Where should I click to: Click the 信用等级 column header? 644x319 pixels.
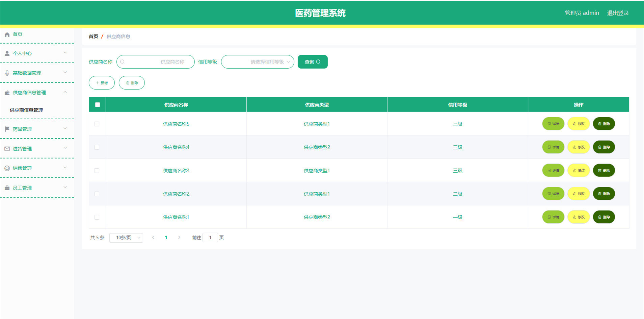[458, 105]
